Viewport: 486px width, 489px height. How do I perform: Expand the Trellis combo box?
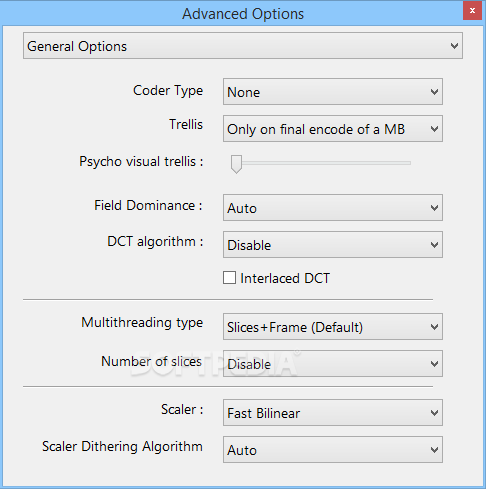333,129
